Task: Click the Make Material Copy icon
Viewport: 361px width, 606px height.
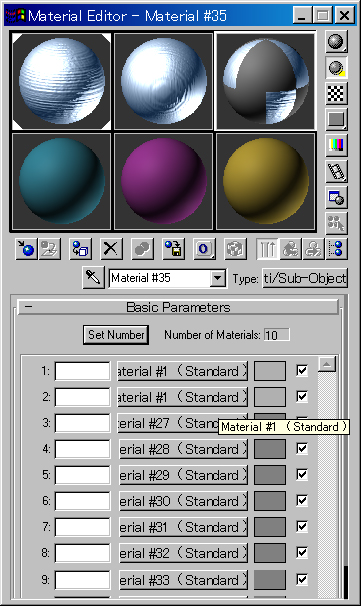Action: 142,249
